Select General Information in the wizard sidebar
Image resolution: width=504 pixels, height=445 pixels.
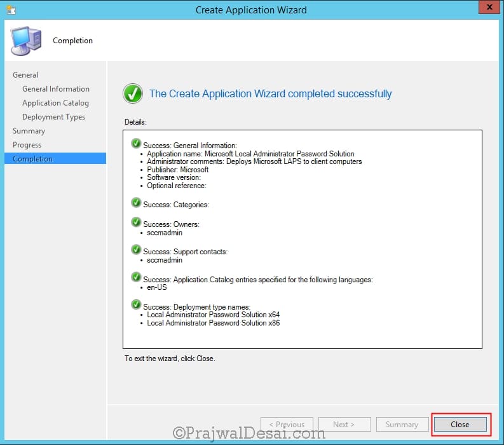pyautogui.click(x=56, y=89)
